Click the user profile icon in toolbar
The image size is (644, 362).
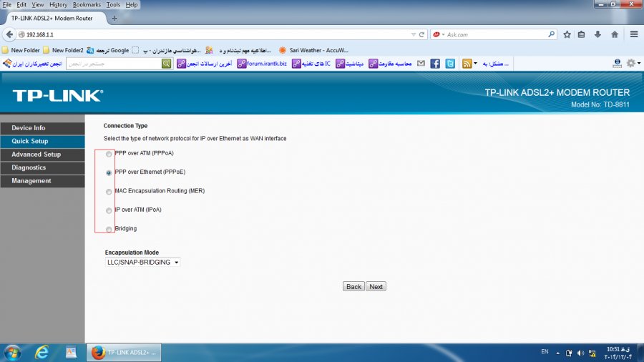(617, 63)
